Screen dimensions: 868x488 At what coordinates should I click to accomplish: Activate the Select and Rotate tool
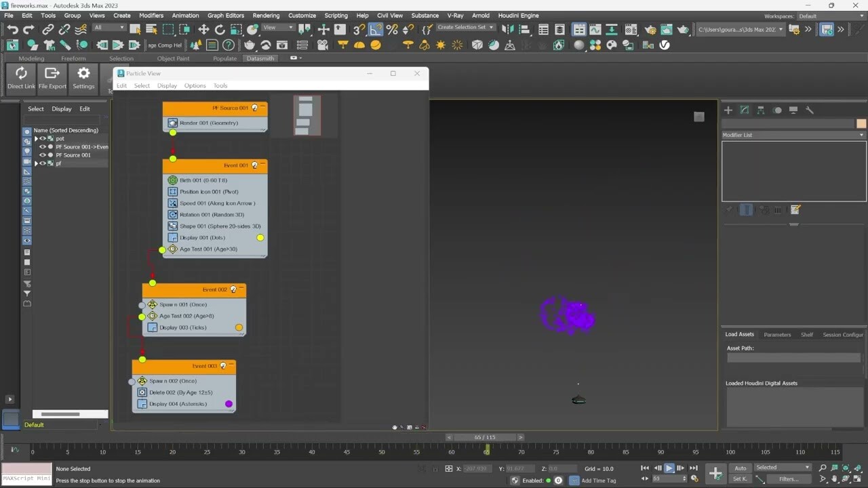point(220,30)
